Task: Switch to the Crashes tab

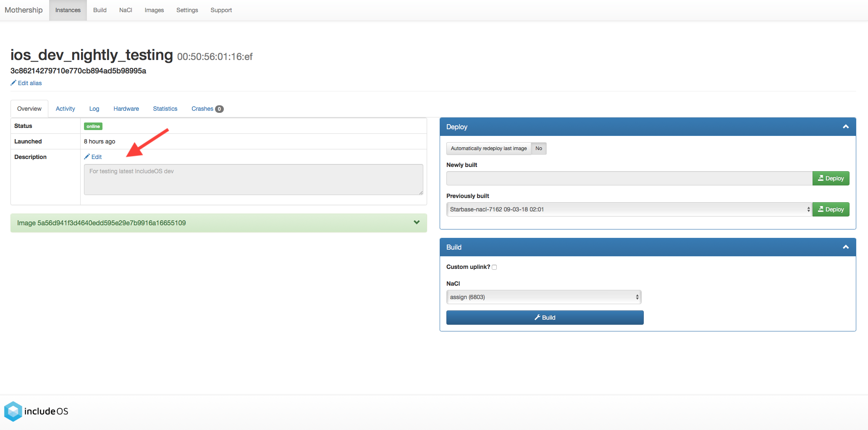Action: pos(207,109)
